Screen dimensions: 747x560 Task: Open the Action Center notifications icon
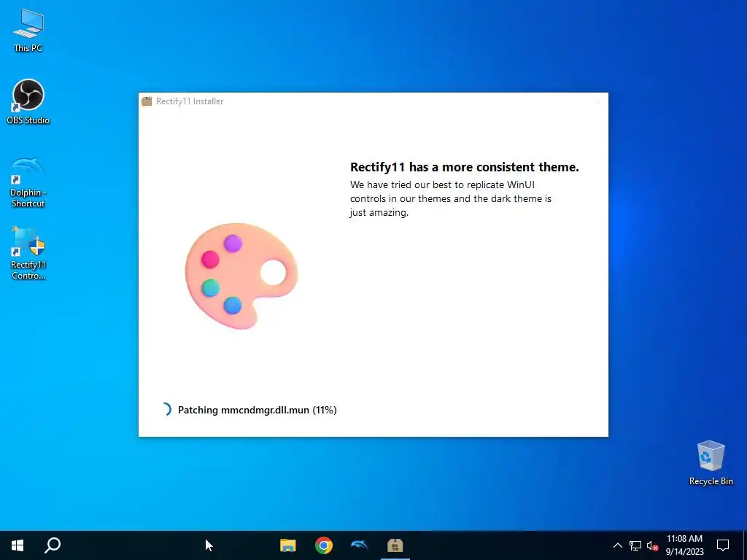[x=723, y=545]
